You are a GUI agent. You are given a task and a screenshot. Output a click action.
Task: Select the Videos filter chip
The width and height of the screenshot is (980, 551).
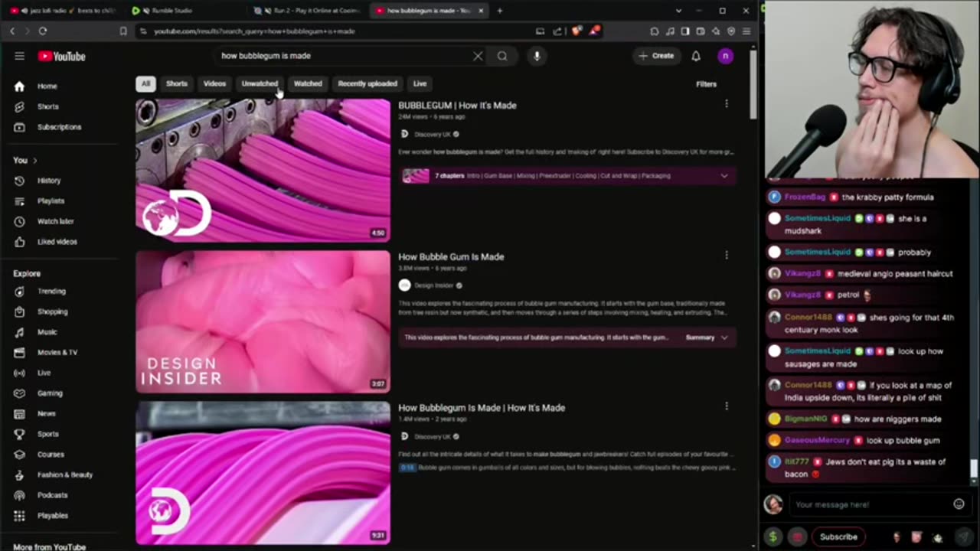click(x=214, y=83)
